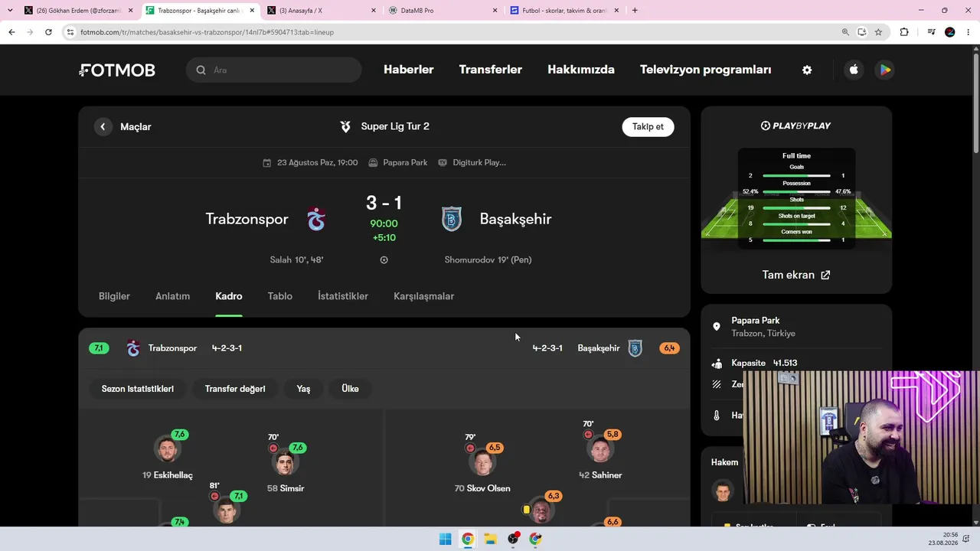This screenshot has width=980, height=551.
Task: Click the Takip et button
Action: [x=648, y=126]
